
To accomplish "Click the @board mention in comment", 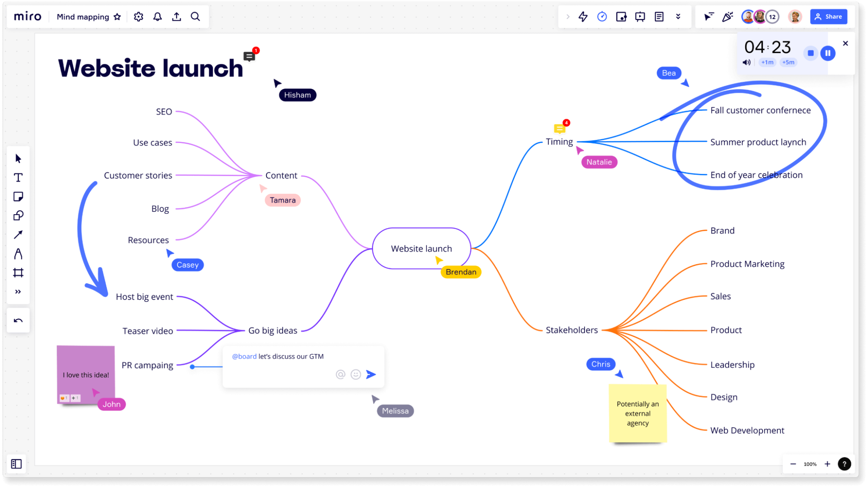I will (244, 356).
